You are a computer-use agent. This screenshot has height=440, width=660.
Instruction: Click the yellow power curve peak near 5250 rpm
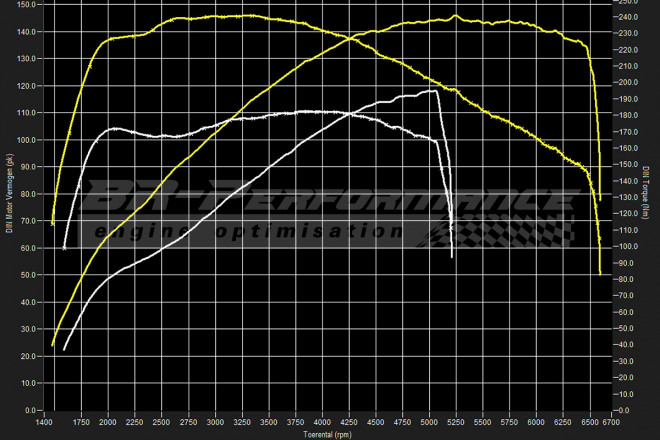(455, 16)
